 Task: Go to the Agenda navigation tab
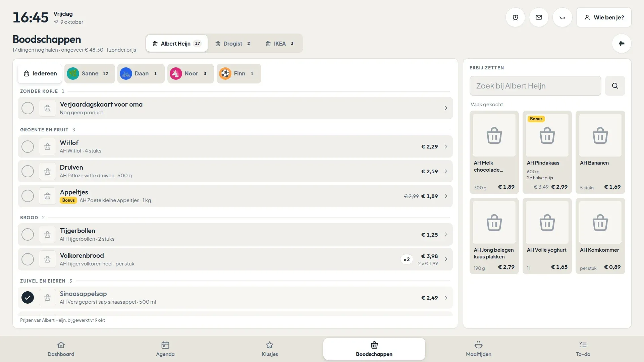(165, 349)
